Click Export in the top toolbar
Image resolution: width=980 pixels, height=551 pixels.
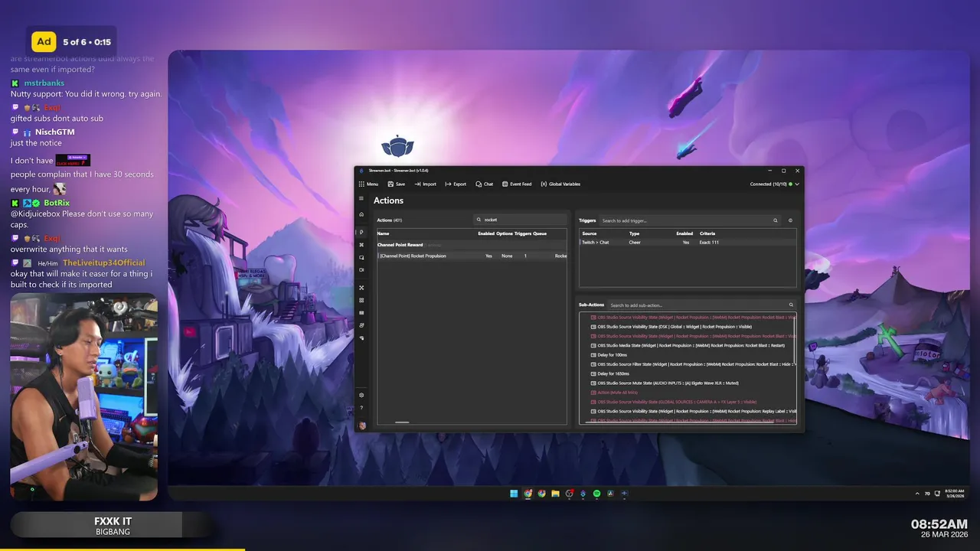click(456, 184)
